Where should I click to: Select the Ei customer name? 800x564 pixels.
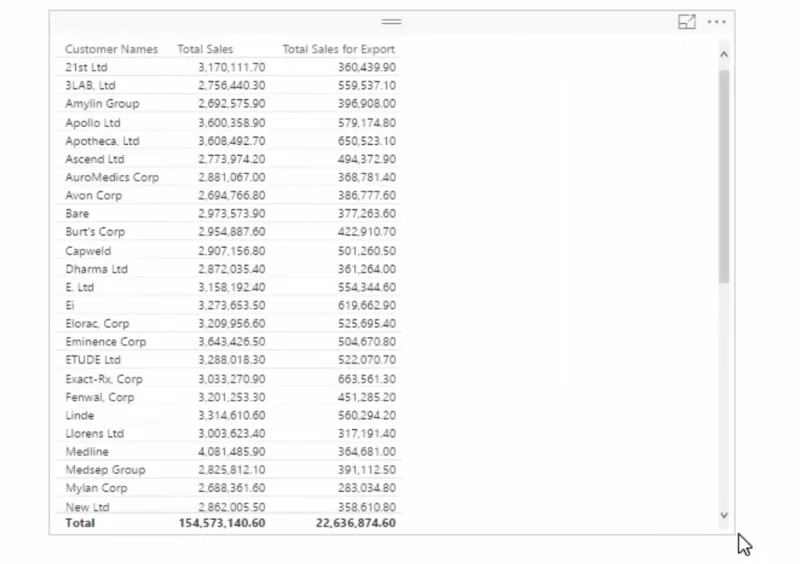(x=70, y=305)
